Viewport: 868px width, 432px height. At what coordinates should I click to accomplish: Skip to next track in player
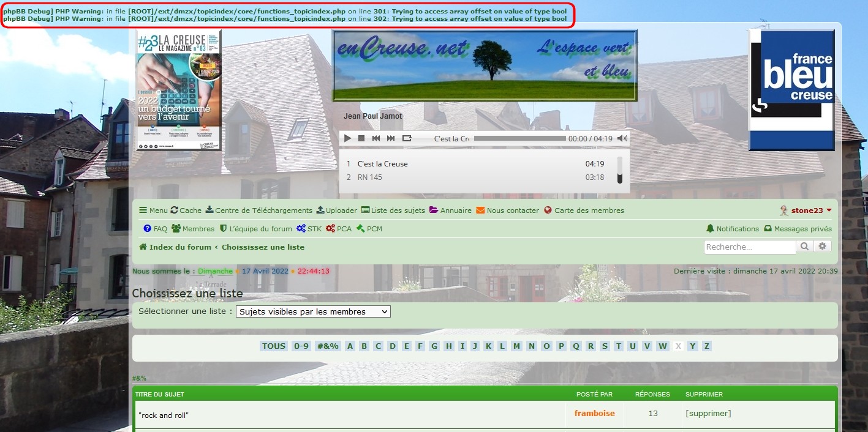coord(391,138)
